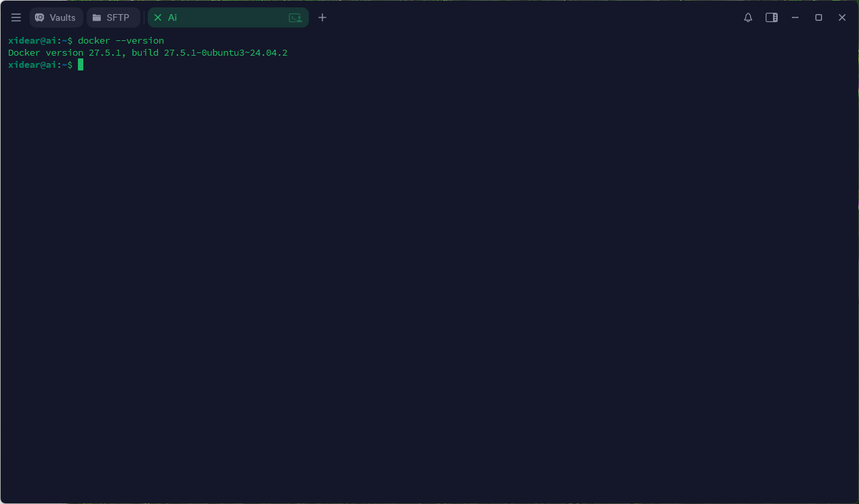The width and height of the screenshot is (859, 504).
Task: Select the Ai session tab label
Action: pos(173,18)
